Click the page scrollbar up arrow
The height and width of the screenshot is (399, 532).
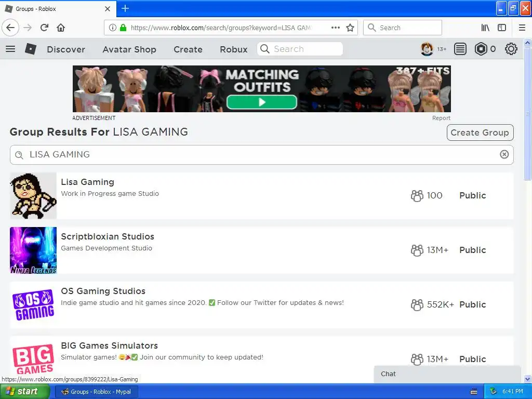click(x=528, y=43)
